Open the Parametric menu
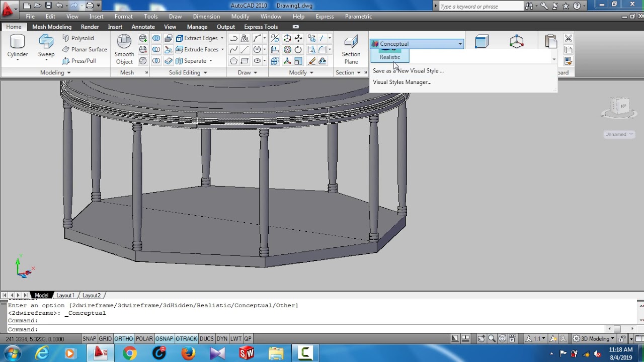Screen dimensions: 644x362 click(x=358, y=17)
